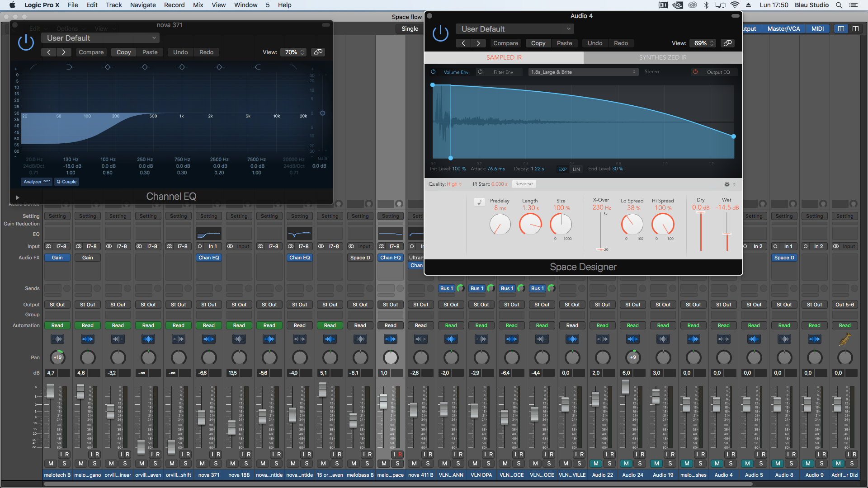
Task: Click Compare in the Channel EQ window
Action: [x=91, y=52]
